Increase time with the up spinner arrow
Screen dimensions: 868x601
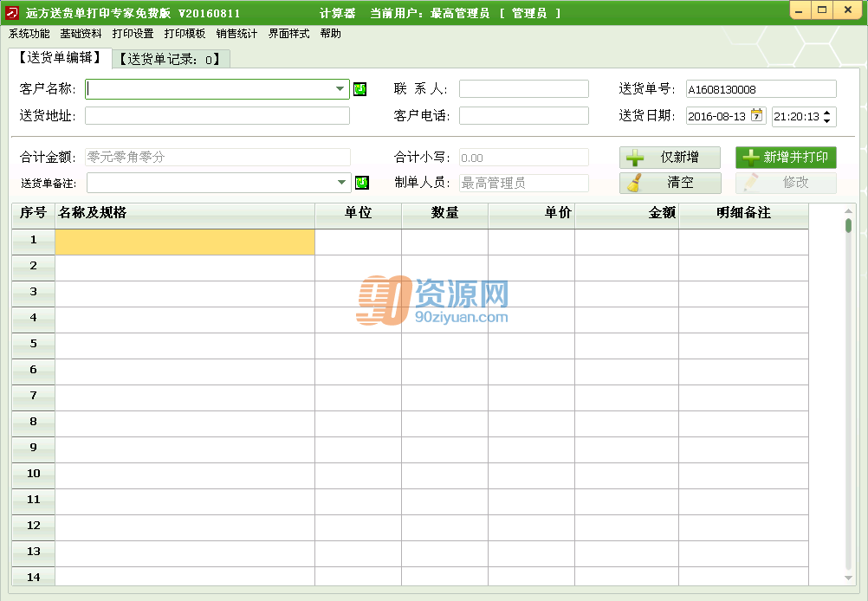point(827,113)
